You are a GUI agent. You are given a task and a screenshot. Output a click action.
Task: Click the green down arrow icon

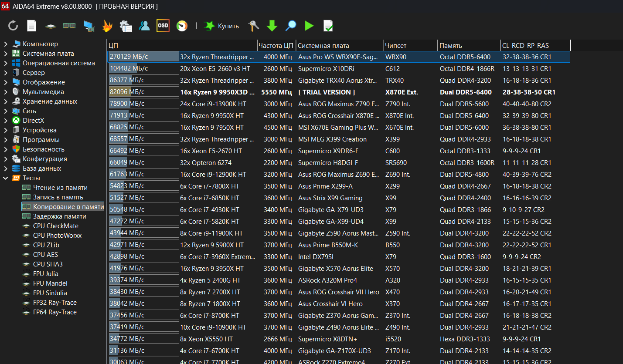(272, 26)
